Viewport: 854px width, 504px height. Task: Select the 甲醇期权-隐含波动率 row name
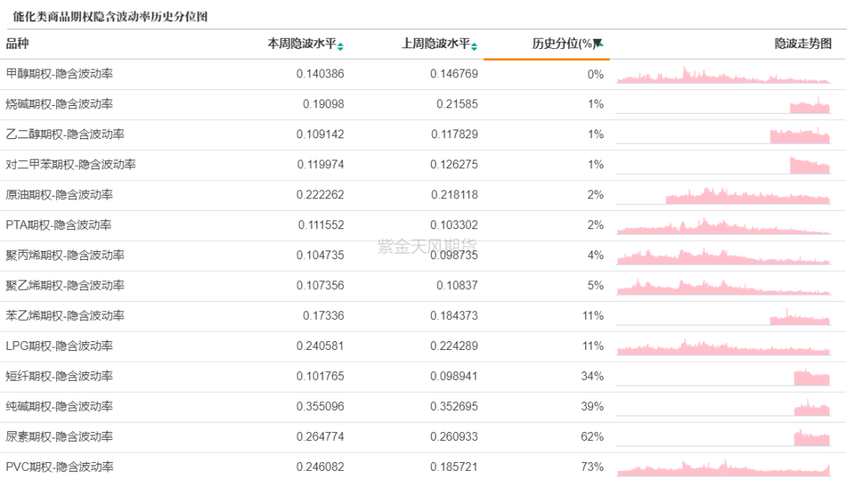[59, 74]
